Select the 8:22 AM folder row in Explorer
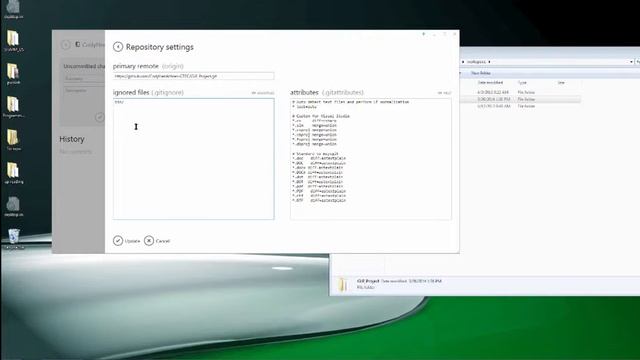 click(520, 92)
